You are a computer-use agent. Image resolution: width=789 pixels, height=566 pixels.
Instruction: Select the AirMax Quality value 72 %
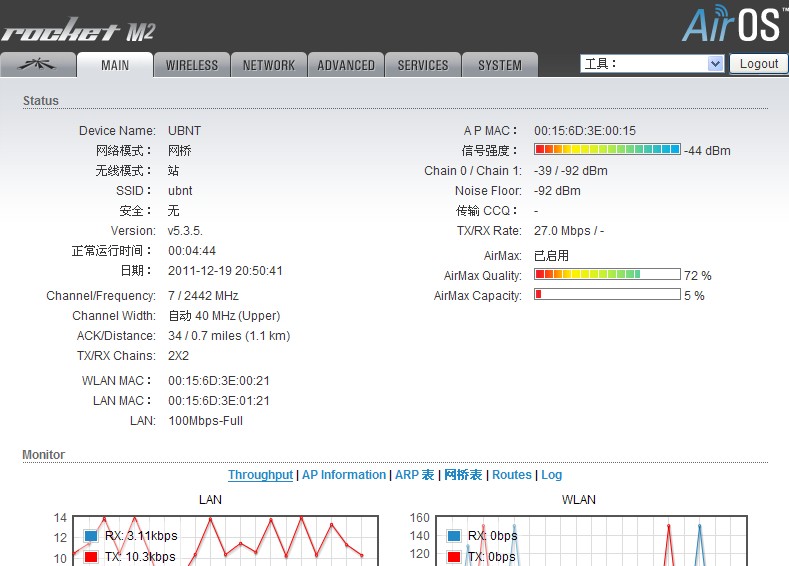pos(697,276)
